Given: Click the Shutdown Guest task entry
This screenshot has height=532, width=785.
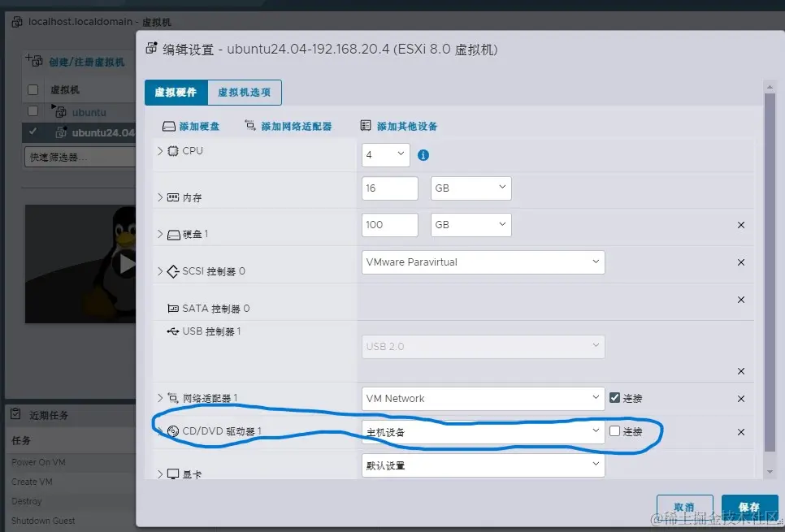Looking at the screenshot, I should (x=43, y=521).
